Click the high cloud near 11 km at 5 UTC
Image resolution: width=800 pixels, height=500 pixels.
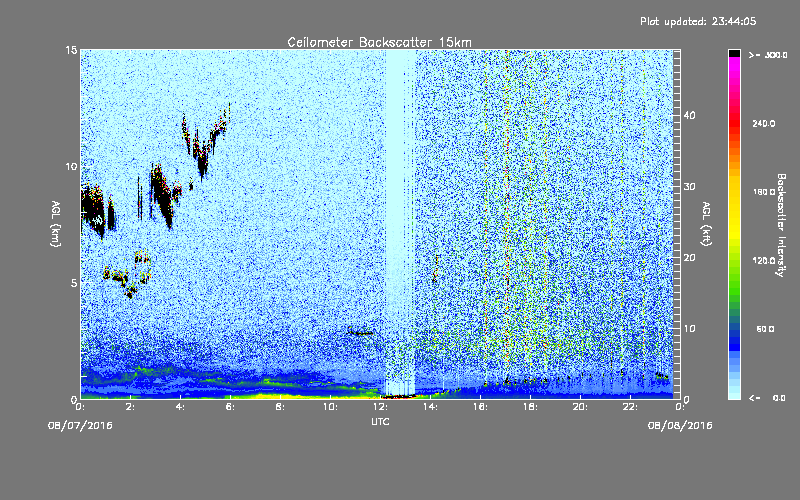(203, 156)
